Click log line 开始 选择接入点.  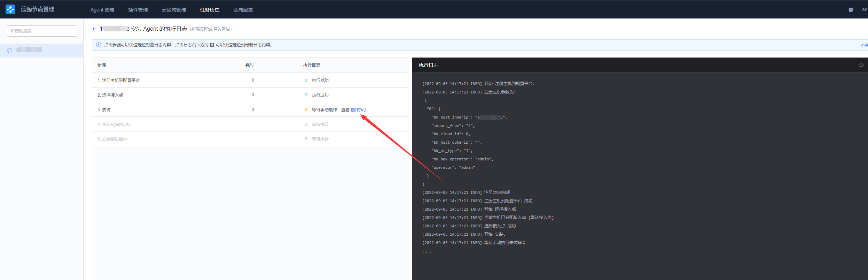click(470, 209)
